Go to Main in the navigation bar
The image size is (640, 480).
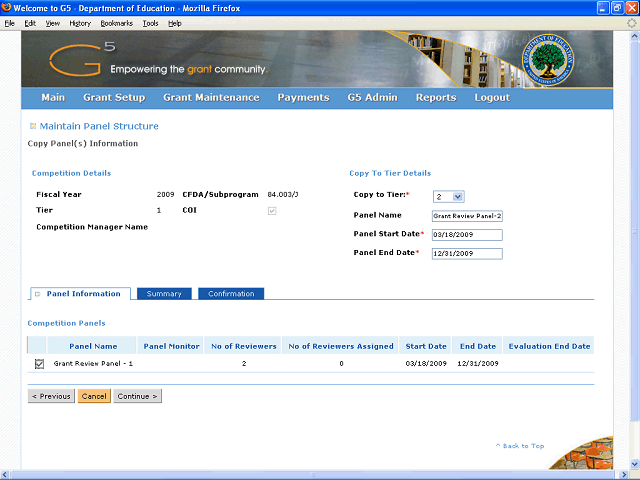pyautogui.click(x=53, y=98)
